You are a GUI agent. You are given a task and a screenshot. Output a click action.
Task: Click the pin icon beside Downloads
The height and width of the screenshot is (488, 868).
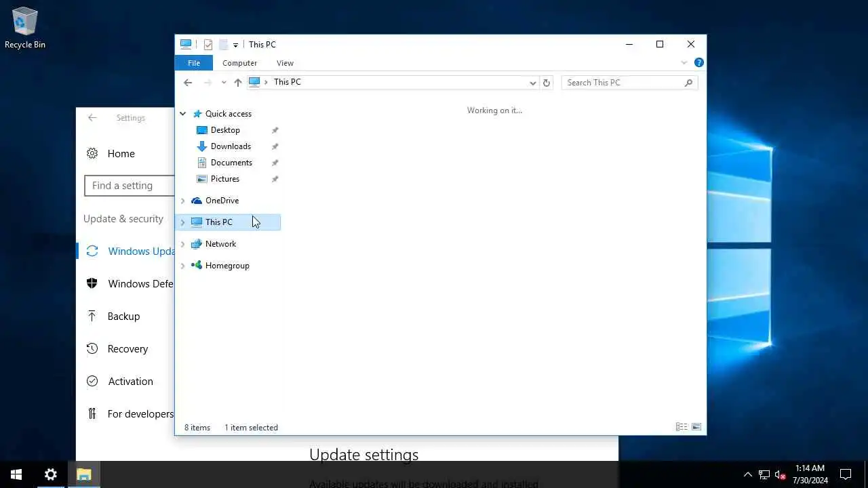[x=275, y=146]
